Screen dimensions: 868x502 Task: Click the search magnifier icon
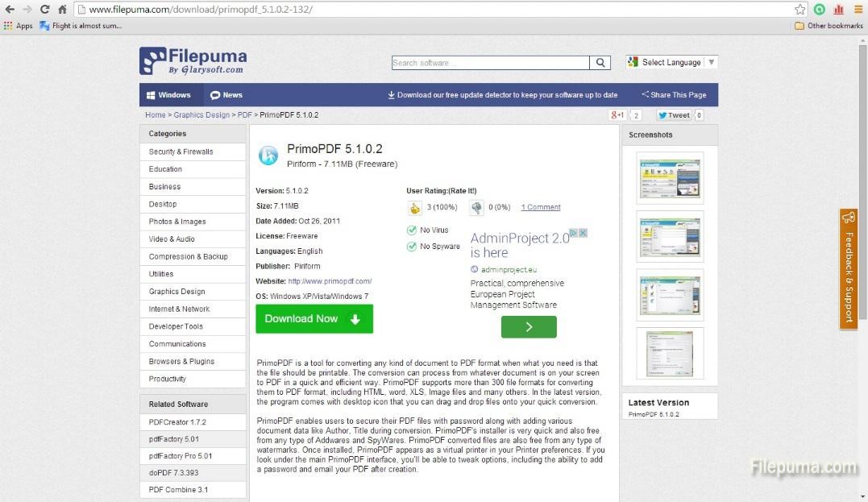(x=601, y=63)
